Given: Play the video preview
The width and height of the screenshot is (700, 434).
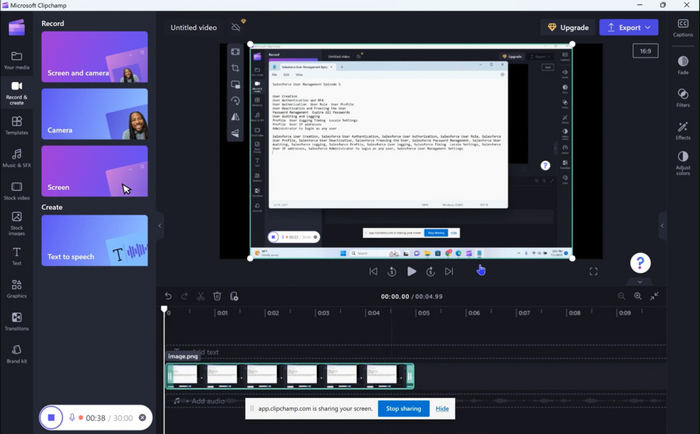Looking at the screenshot, I should pos(412,271).
